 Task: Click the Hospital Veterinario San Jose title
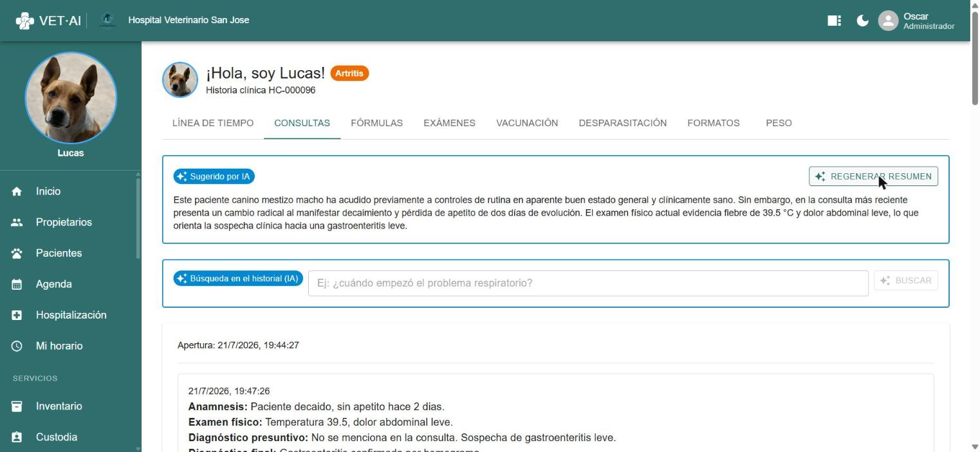coord(189,20)
